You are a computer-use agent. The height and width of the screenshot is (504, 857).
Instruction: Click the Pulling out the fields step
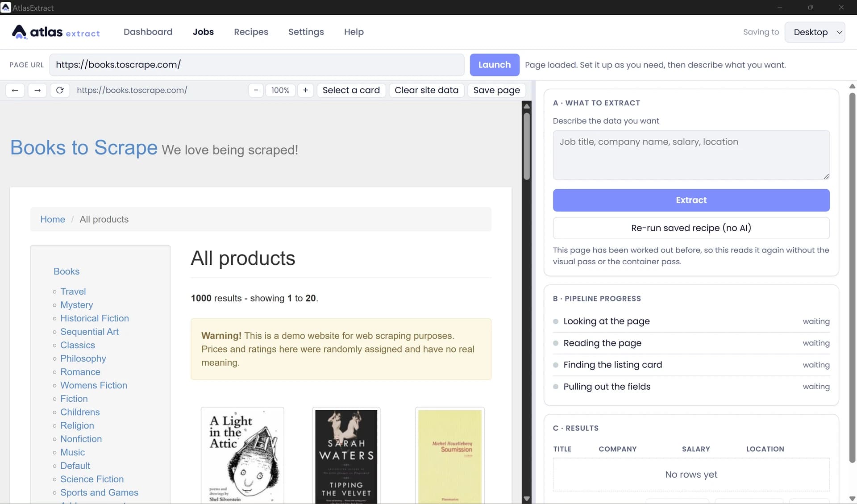(691, 387)
